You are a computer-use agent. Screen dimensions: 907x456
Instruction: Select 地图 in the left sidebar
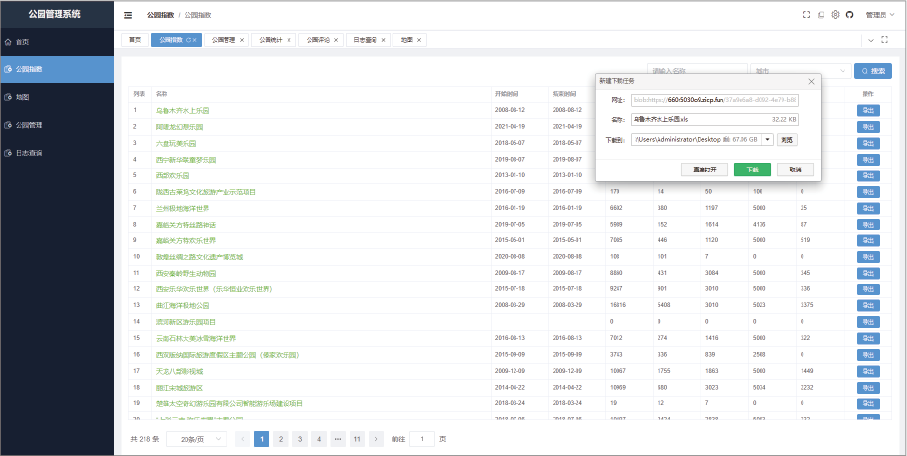click(x=23, y=97)
